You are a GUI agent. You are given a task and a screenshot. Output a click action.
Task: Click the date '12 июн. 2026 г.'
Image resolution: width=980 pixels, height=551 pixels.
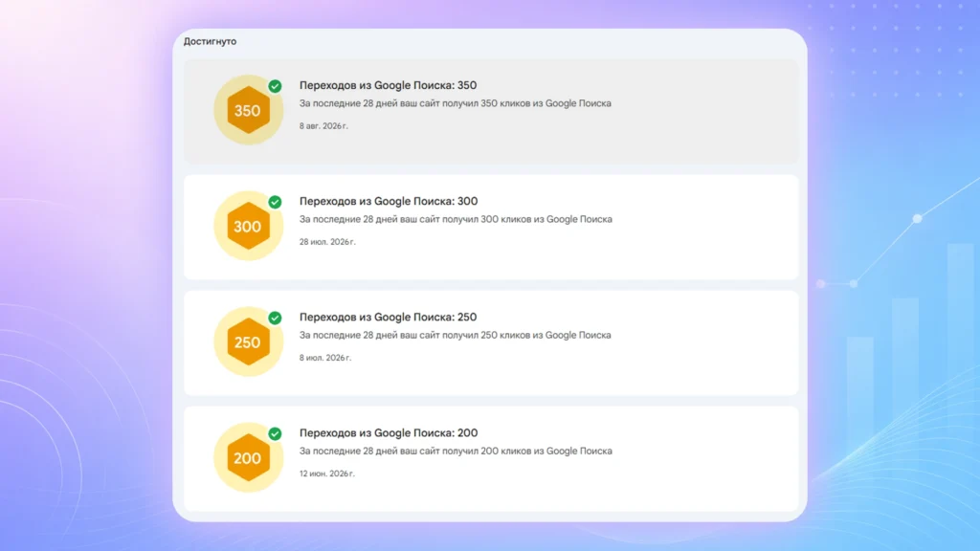[x=327, y=474]
